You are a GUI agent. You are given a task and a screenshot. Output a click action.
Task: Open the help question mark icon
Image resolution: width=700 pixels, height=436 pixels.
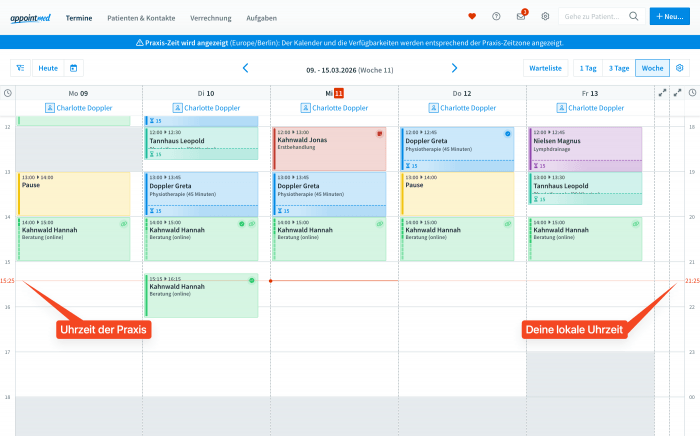pos(496,17)
